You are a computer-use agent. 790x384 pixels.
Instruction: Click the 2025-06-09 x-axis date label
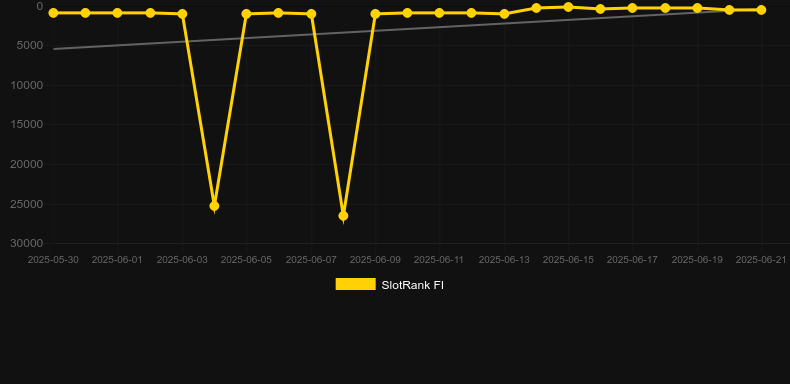(x=375, y=260)
